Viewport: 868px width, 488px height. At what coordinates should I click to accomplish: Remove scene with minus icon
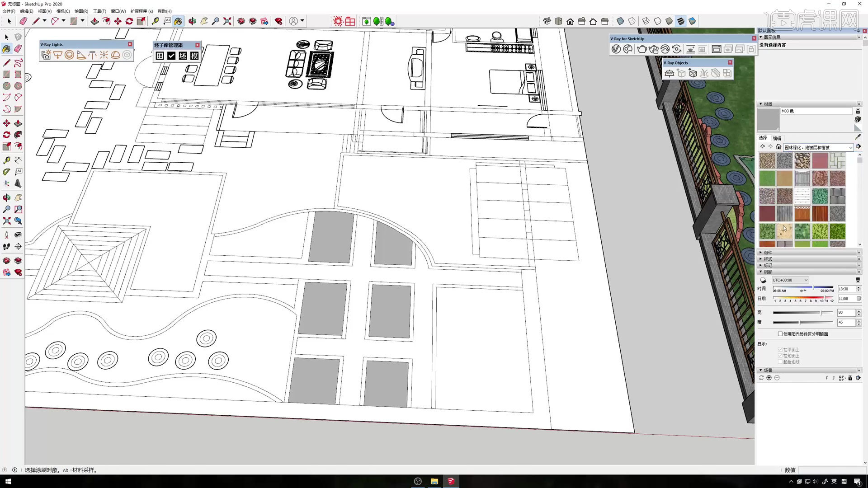point(777,378)
